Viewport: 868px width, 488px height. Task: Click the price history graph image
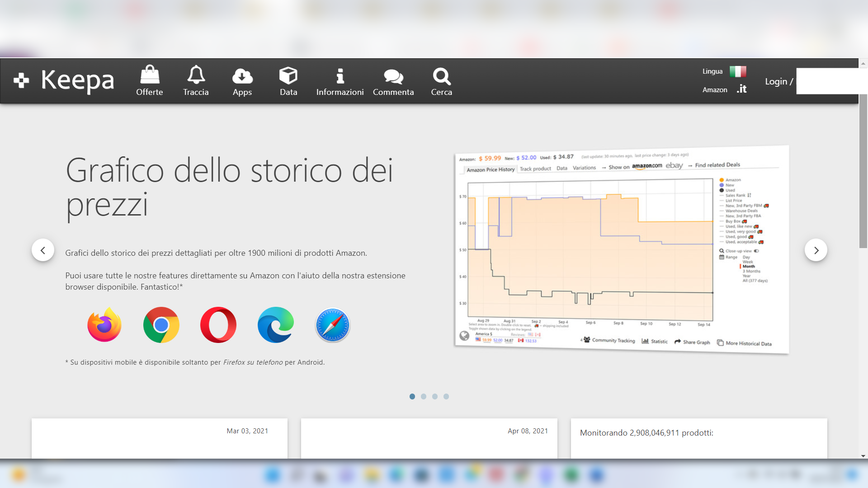[622, 249]
